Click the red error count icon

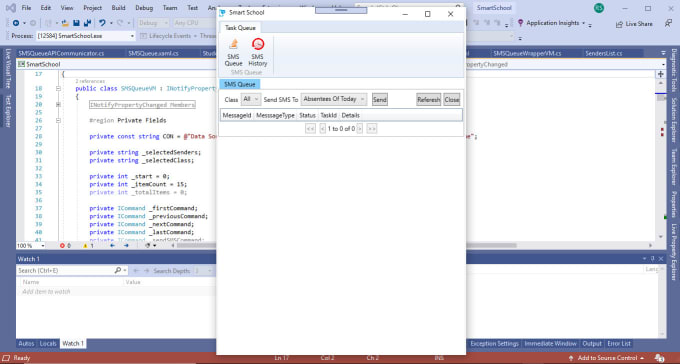[x=62, y=246]
